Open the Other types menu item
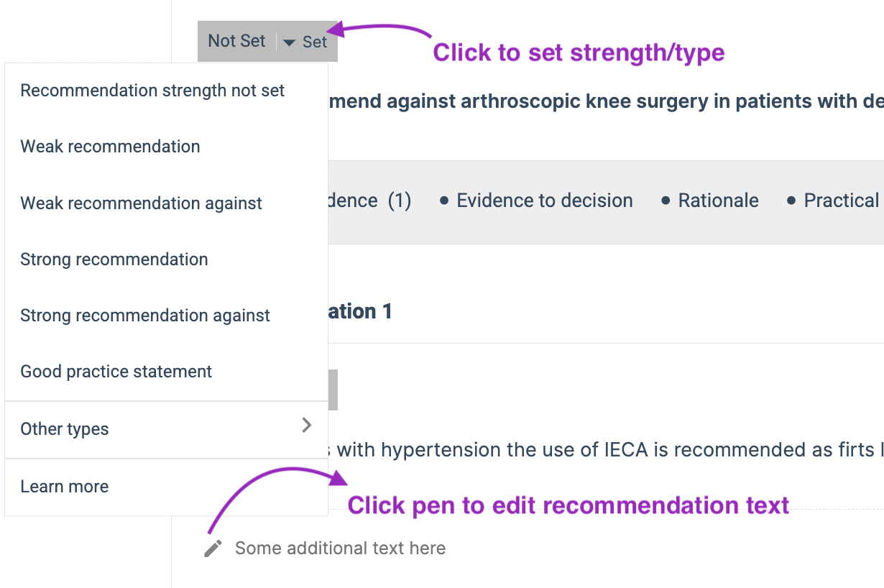The width and height of the screenshot is (884, 588). coord(166,429)
